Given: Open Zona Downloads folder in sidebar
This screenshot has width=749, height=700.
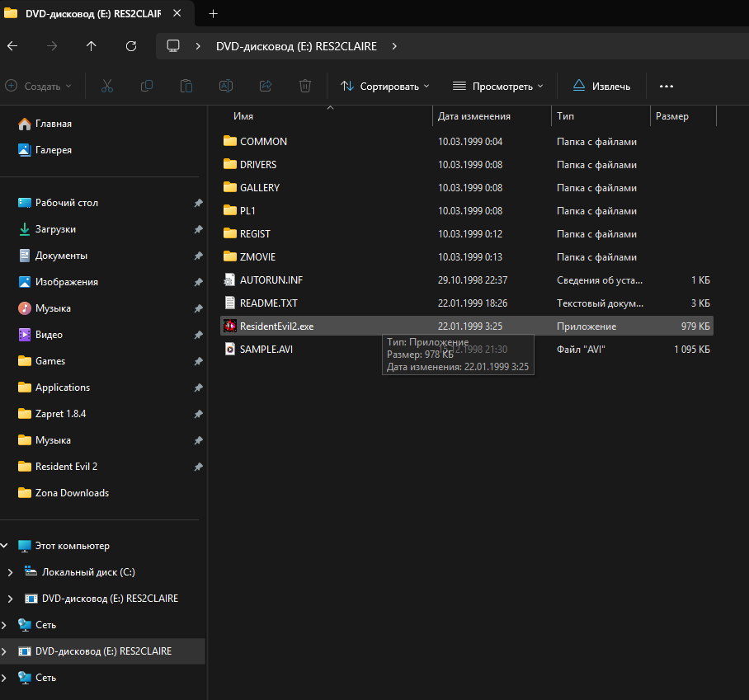Looking at the screenshot, I should tap(64, 493).
